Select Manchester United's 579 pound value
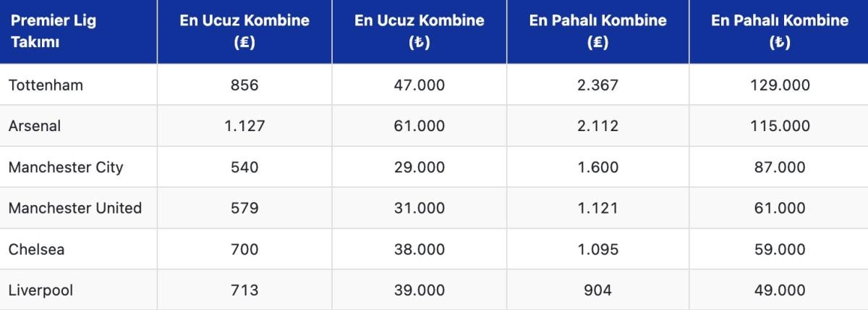 (244, 209)
